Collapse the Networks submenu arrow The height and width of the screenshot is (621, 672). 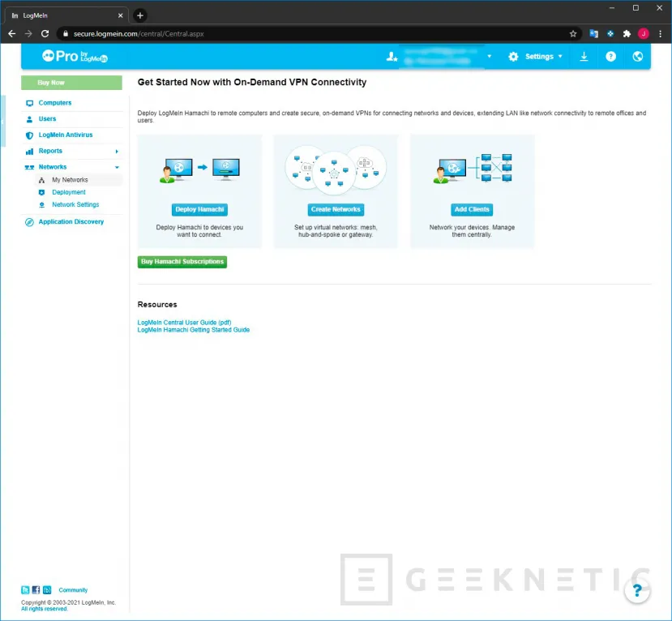(x=117, y=167)
